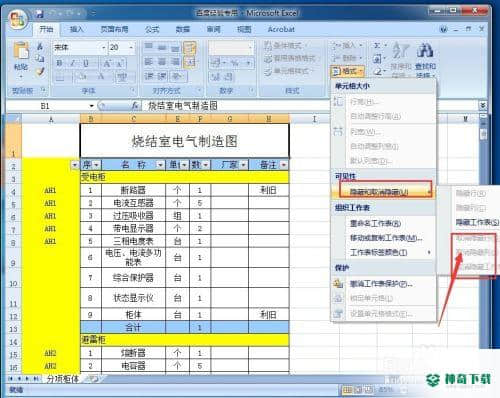This screenshot has width=500, height=398.
Task: Choose rename worksheet in format menu
Action: [x=375, y=224]
